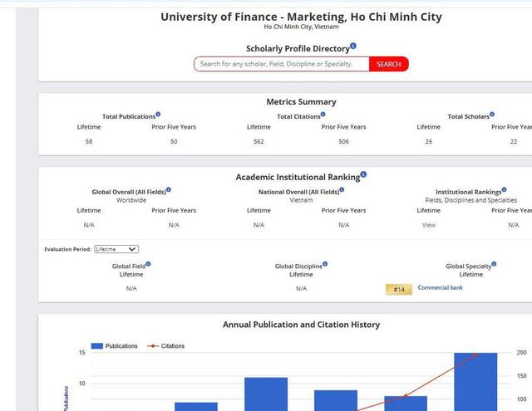The image size is (532, 411).
Task: Click the blue Publications legend color box
Action: tap(97, 346)
